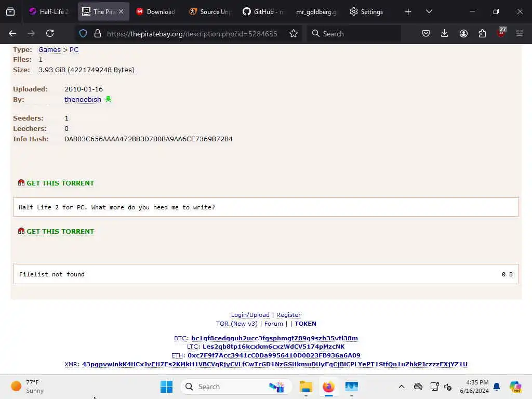Image resolution: width=532 pixels, height=399 pixels.
Task: Open the PC subcategory link
Action: point(74,50)
